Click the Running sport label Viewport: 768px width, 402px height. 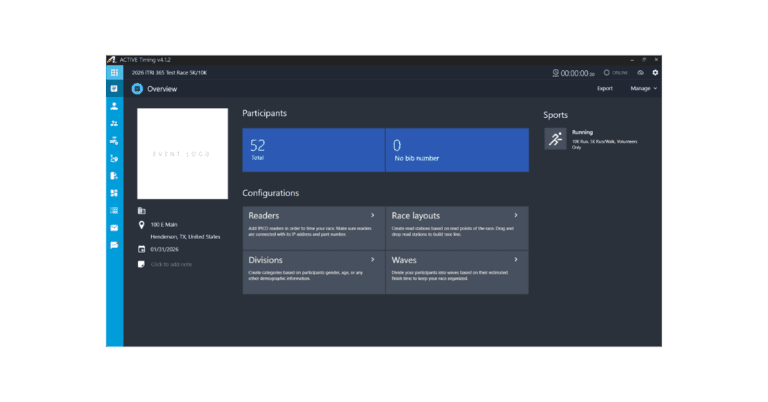point(582,132)
